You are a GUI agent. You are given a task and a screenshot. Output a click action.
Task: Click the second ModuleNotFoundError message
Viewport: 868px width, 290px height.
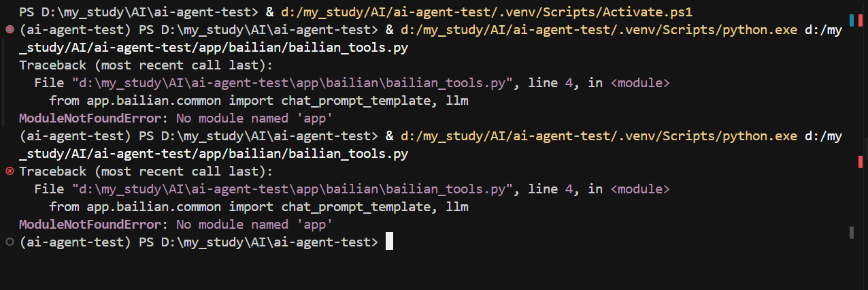[x=176, y=225]
